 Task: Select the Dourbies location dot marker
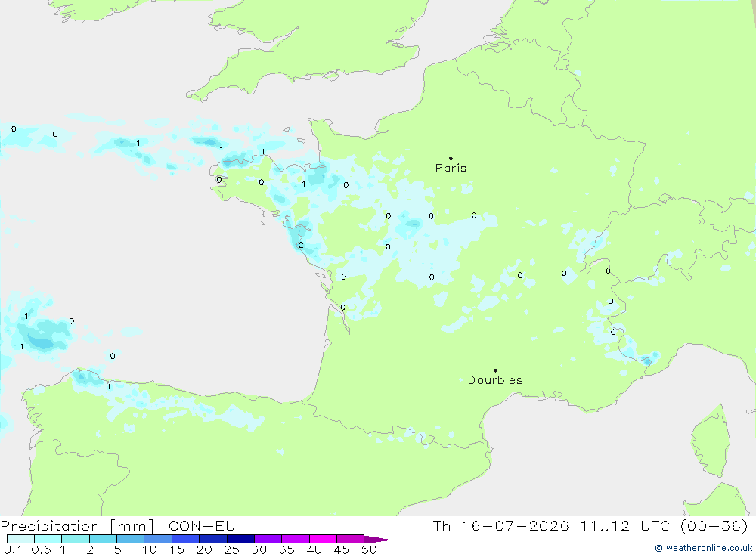[495, 370]
